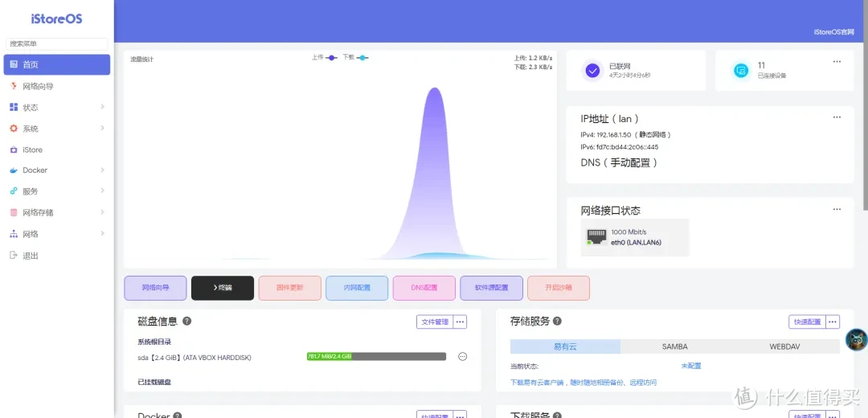Click the connected devices icon
The height and width of the screenshot is (418, 868).
click(x=741, y=70)
